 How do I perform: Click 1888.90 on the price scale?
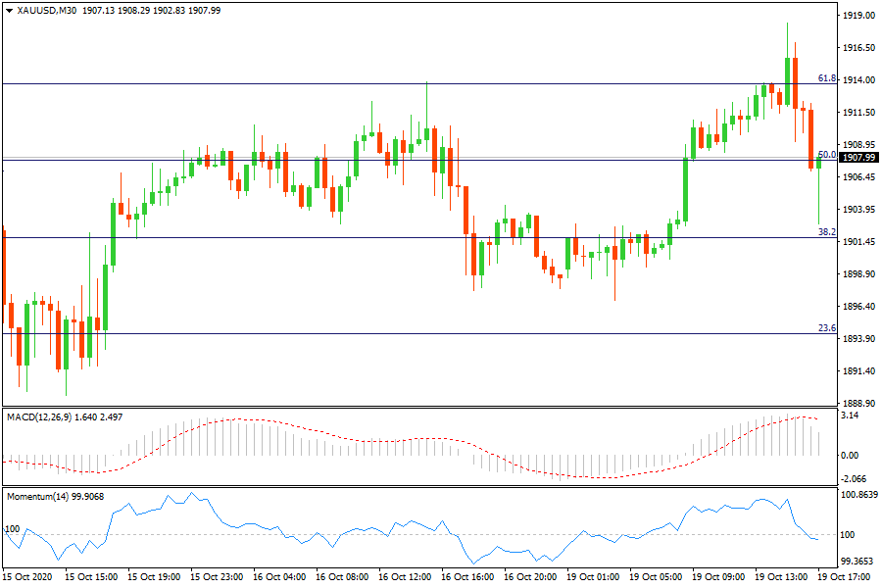click(x=858, y=403)
